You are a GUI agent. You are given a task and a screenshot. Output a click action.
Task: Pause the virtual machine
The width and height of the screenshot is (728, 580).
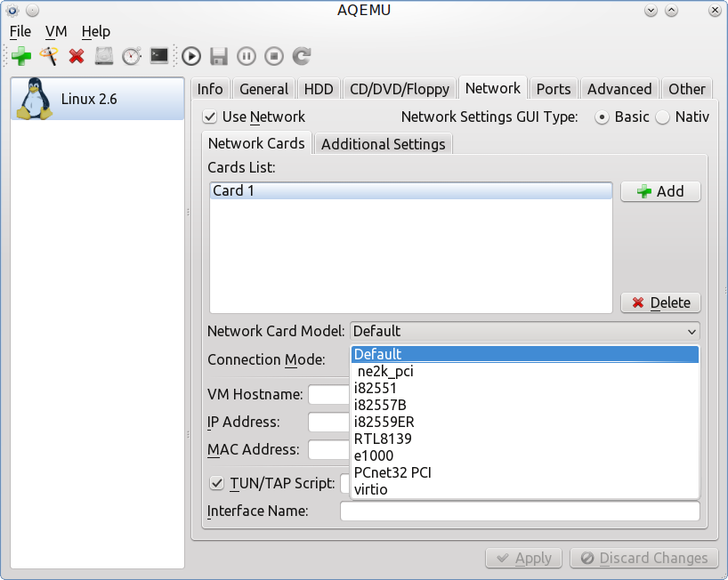tap(247, 57)
